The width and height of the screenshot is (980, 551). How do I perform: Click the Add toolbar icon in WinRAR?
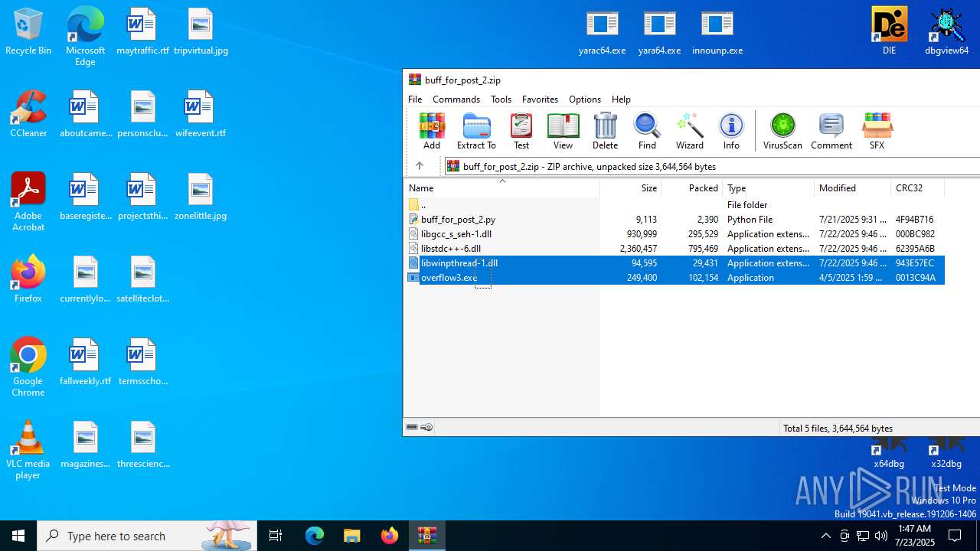pyautogui.click(x=432, y=131)
